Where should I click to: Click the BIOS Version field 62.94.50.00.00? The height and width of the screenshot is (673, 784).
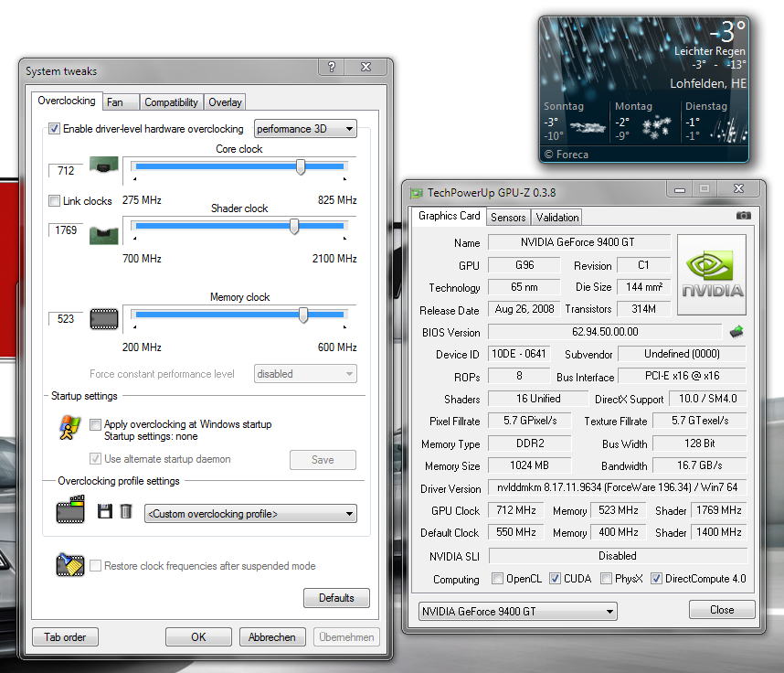pyautogui.click(x=605, y=332)
